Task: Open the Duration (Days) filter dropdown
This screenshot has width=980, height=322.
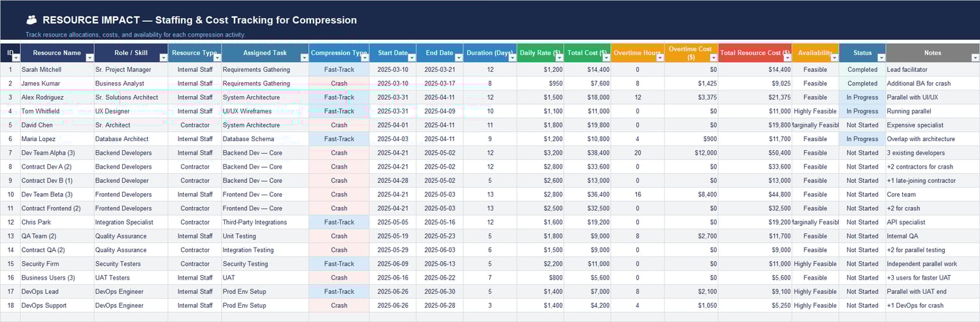Action: tap(512, 57)
